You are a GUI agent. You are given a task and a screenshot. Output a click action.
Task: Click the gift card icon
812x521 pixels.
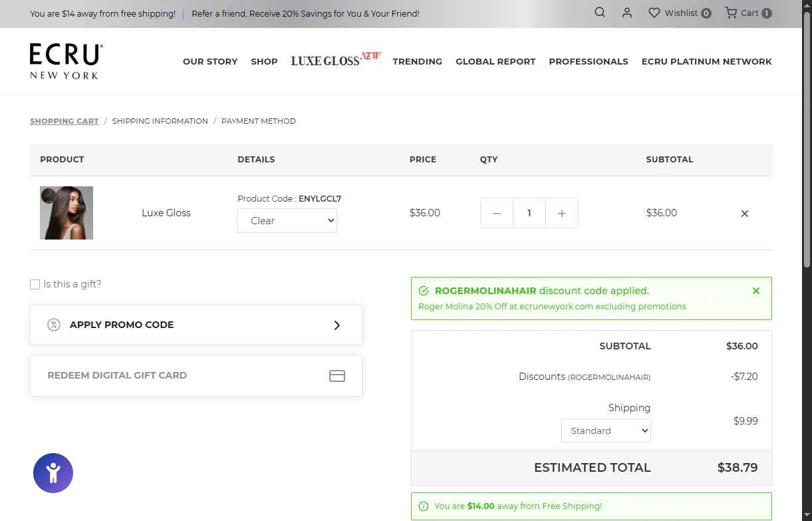(x=337, y=376)
